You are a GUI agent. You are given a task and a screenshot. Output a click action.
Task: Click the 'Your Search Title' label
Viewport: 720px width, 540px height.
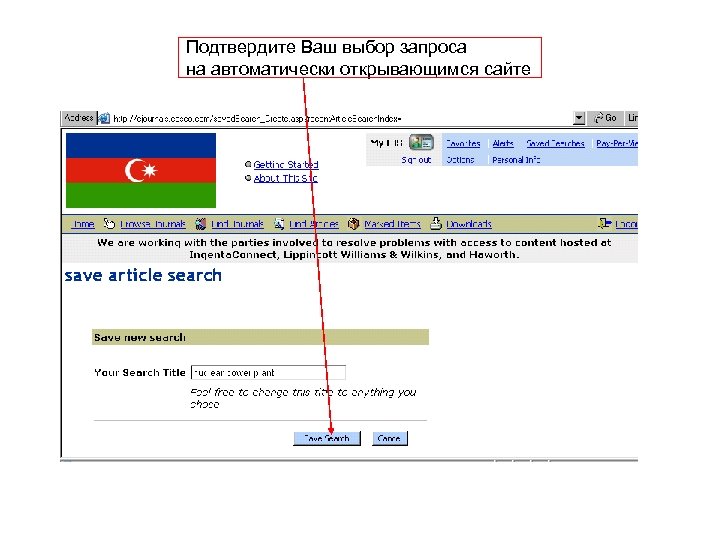coord(140,372)
